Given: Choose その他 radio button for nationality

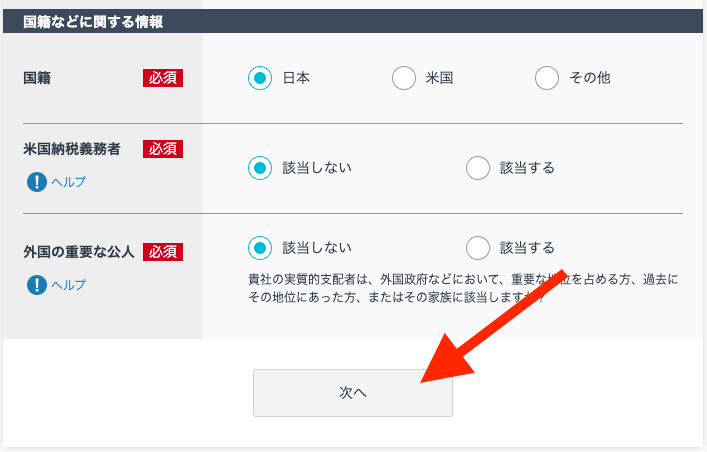Looking at the screenshot, I should click(547, 78).
